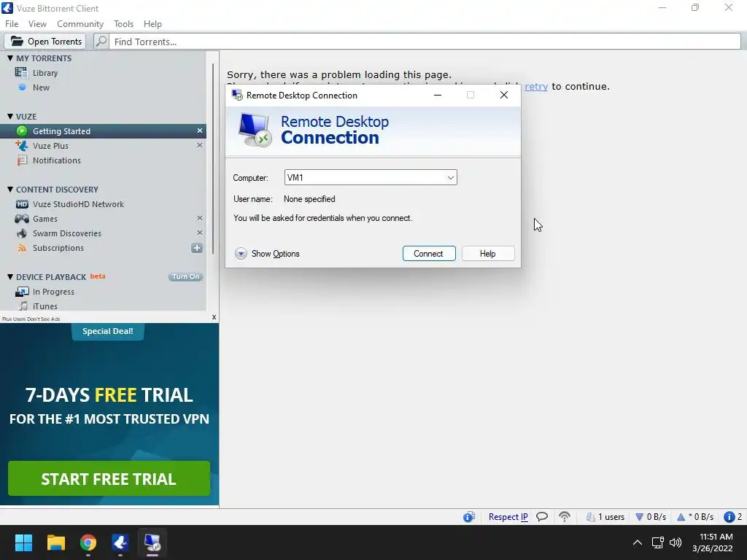Open File Explorer from taskbar
Screen dimensions: 747x560
point(55,542)
